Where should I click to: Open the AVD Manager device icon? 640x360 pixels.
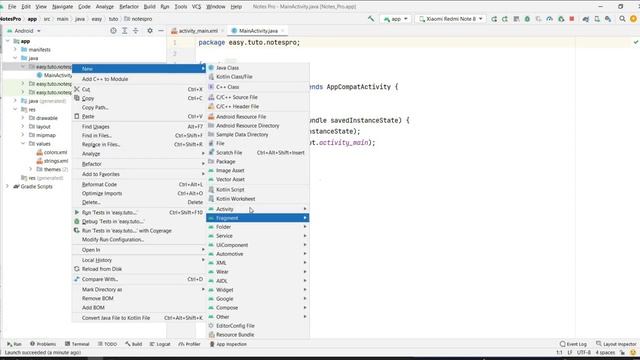(x=597, y=19)
